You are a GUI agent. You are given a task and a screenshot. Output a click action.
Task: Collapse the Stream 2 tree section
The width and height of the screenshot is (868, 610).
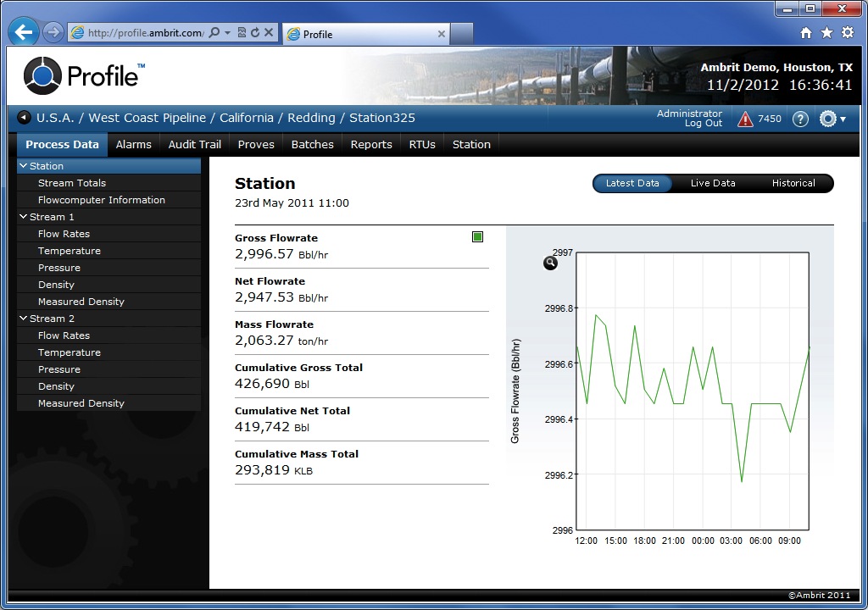click(x=23, y=319)
